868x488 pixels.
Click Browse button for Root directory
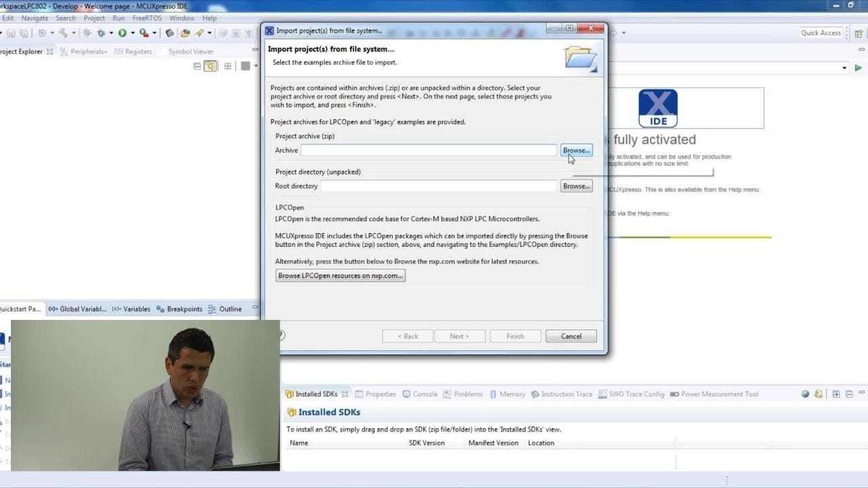click(x=576, y=186)
